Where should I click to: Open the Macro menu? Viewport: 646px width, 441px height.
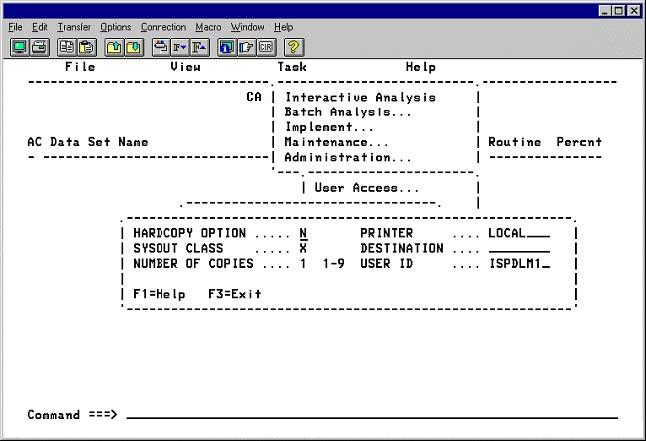point(208,27)
